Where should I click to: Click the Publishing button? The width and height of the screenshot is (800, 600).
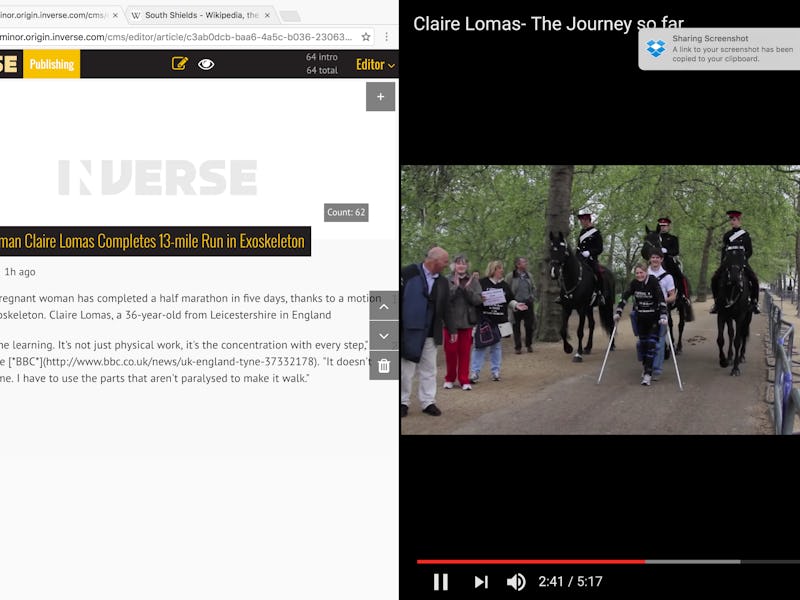coord(52,64)
